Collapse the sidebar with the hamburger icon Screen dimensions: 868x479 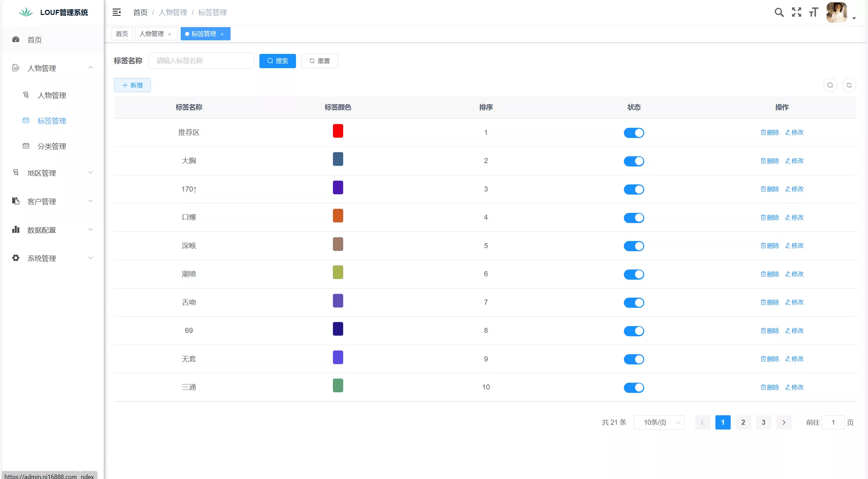coord(117,12)
